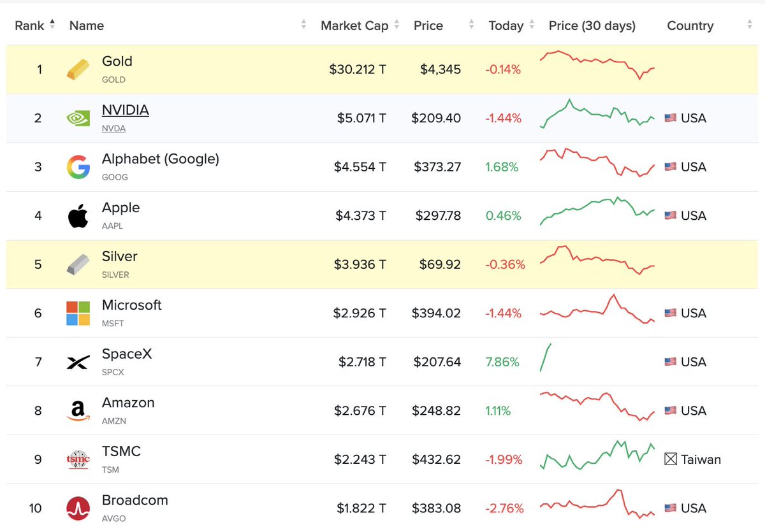The image size is (765, 532).
Task: Click the Rank column header
Action: pos(29,25)
